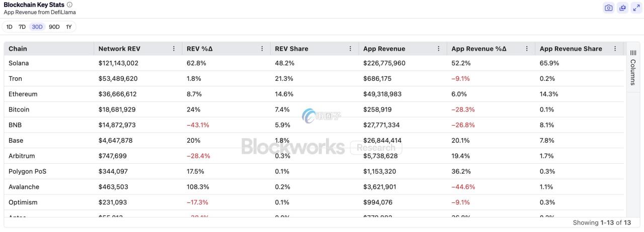Viewport: 644px width, 232px height.
Task: Open the App Revenue Share column menu
Action: point(615,49)
